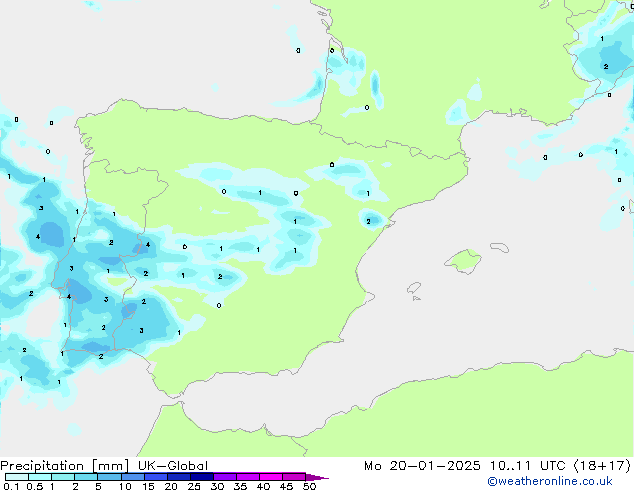Click the '25' legend scale label
Screen dimensions: 634x490
point(194,486)
